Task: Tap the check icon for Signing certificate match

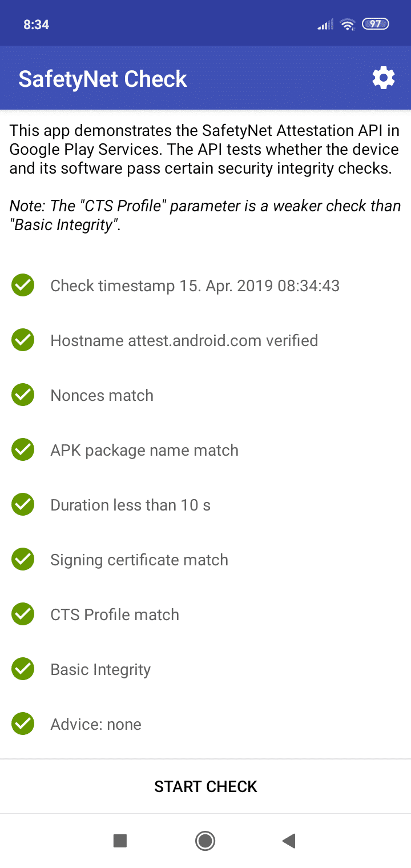Action: [x=23, y=560]
